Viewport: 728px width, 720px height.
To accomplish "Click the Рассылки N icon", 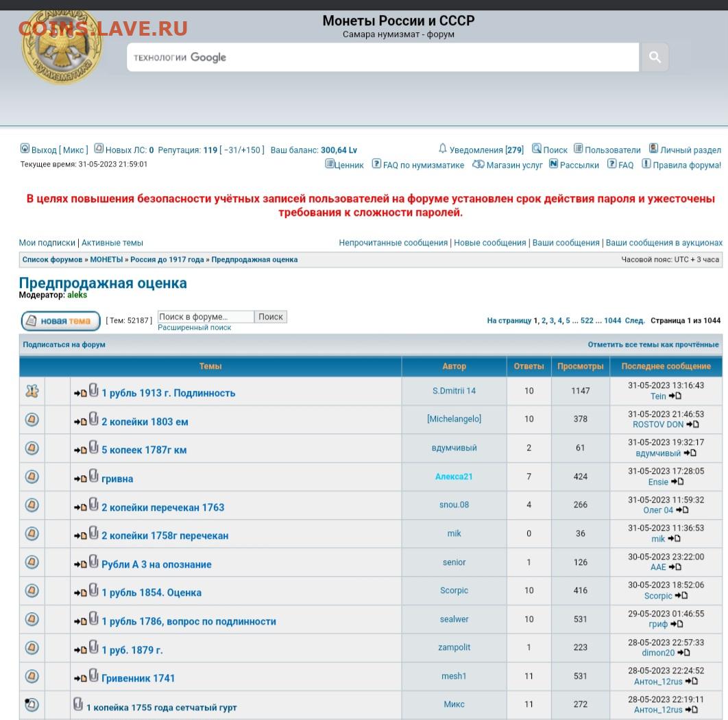I will (553, 164).
